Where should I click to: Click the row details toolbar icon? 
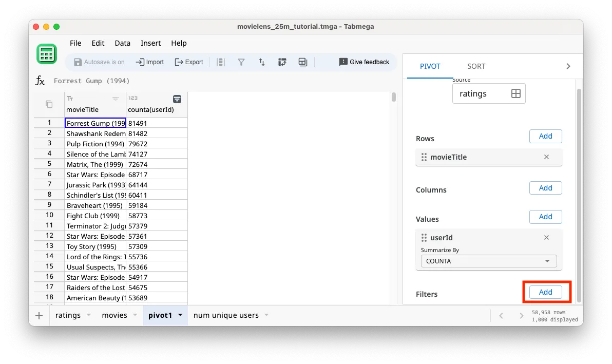(221, 62)
